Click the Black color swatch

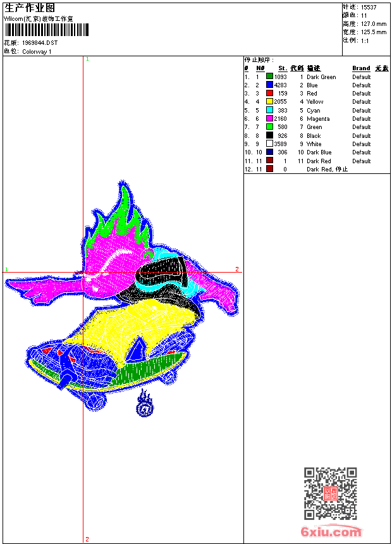pos(269,135)
